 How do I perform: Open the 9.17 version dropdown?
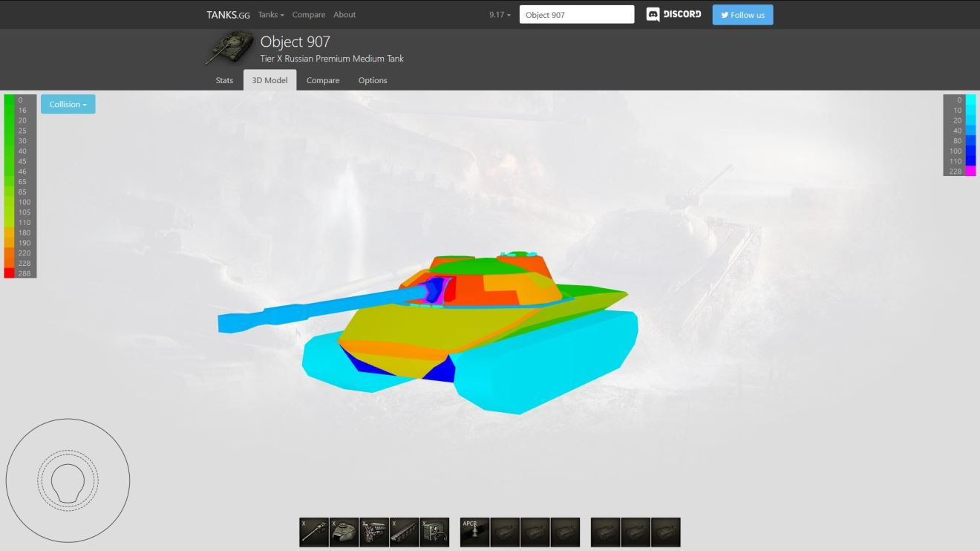tap(500, 15)
